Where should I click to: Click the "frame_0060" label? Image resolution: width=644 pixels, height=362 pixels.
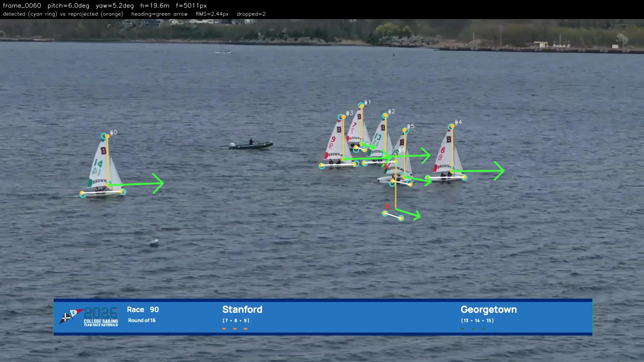tap(22, 6)
